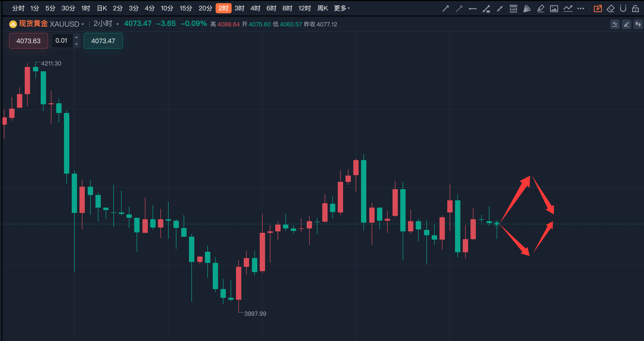Click the 0.01 volume input field

click(62, 41)
